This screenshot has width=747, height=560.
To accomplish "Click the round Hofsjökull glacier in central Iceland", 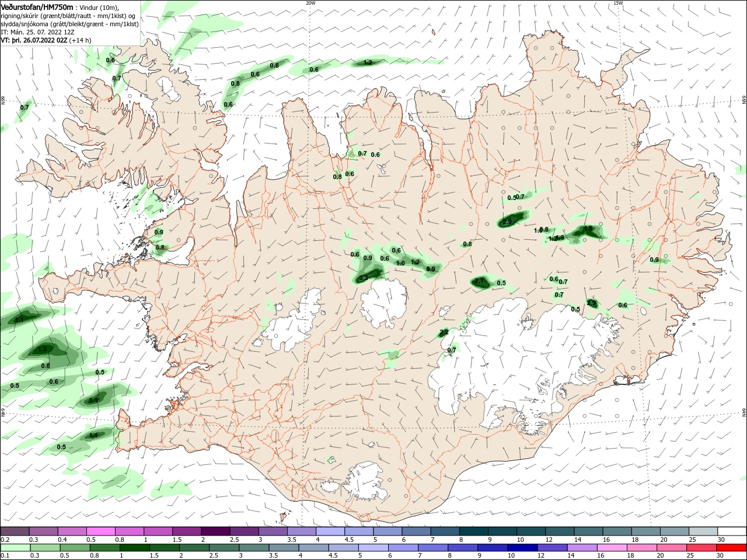I will point(383,303).
